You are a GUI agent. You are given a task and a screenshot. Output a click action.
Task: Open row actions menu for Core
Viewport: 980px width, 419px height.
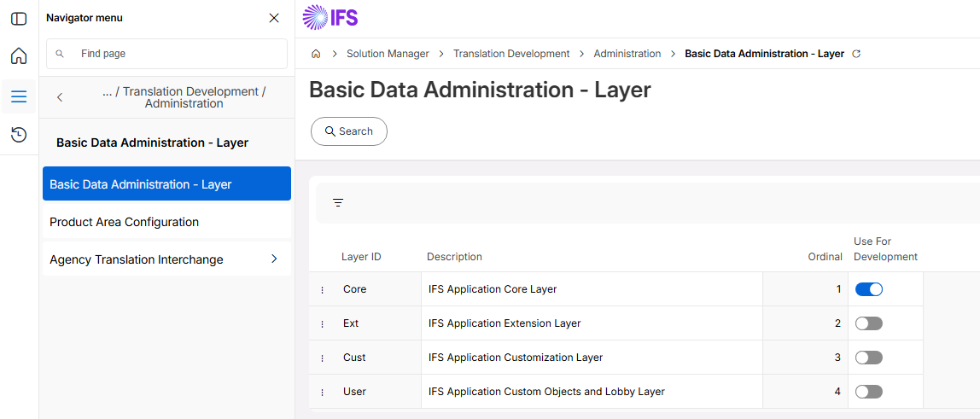click(323, 290)
